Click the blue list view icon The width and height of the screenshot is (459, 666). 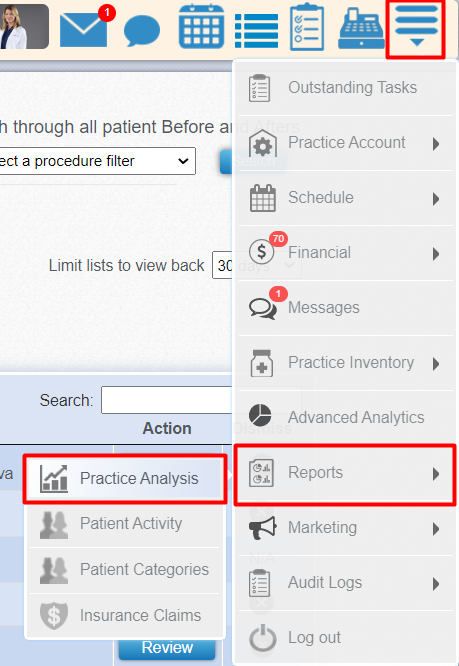coord(256,31)
